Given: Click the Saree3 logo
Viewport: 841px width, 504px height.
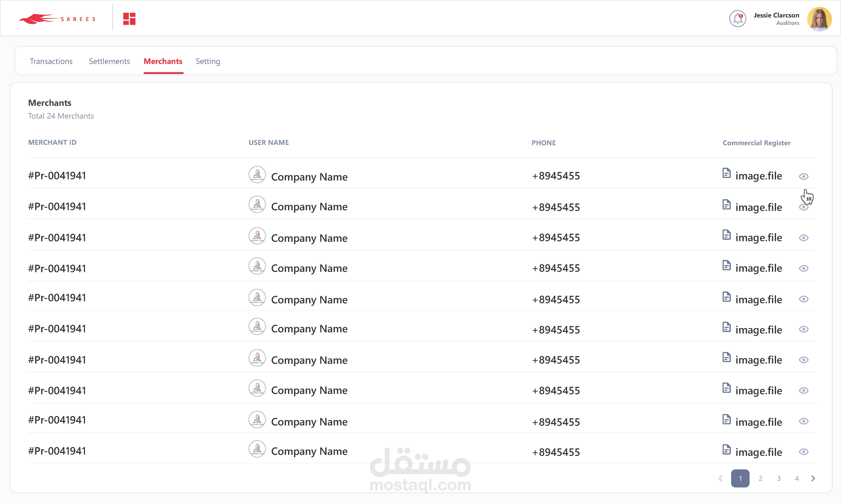Looking at the screenshot, I should 57,19.
